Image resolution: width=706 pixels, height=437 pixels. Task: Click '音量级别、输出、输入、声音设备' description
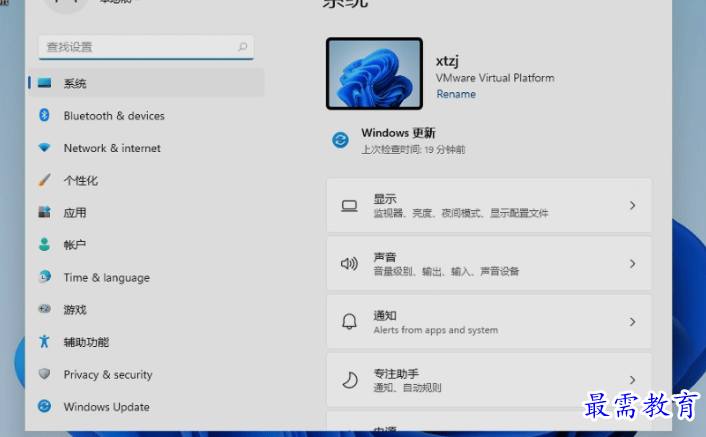(446, 271)
